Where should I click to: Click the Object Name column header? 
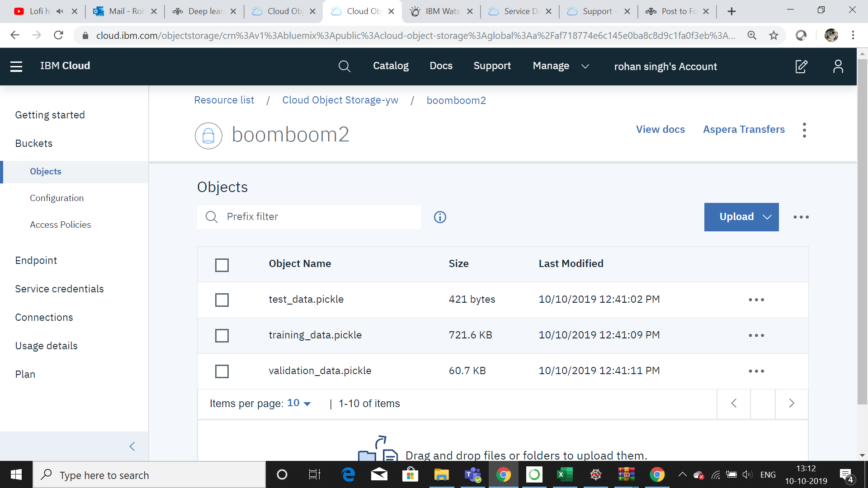300,264
